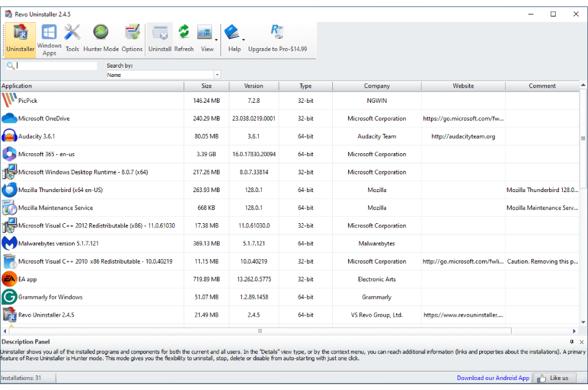The height and width of the screenshot is (390, 588).
Task: Click the Uninstall toolbar button
Action: coord(160,40)
